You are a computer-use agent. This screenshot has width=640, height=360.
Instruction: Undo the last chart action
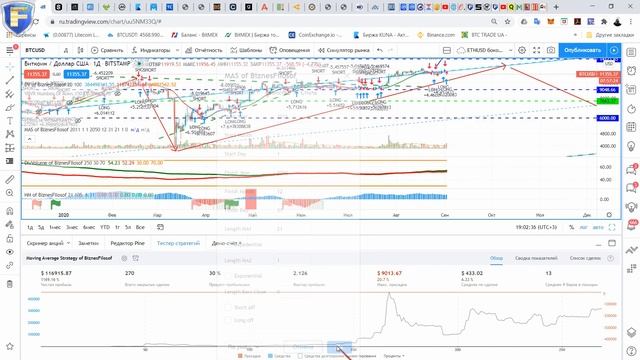click(380, 50)
